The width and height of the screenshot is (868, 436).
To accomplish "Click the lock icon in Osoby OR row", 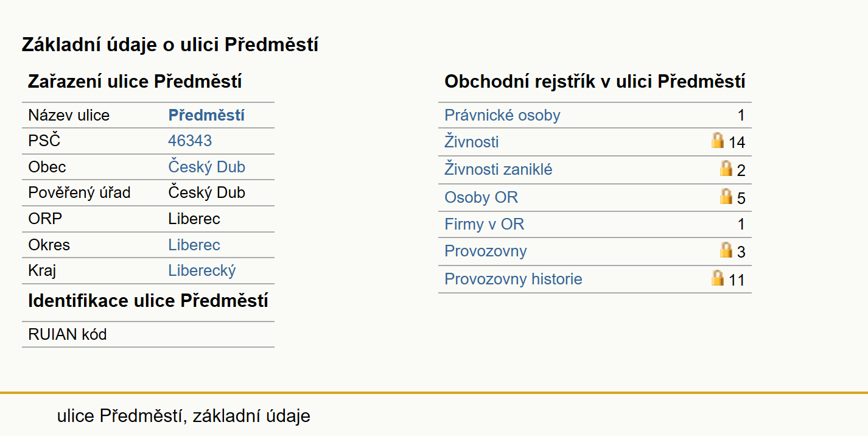I will click(726, 196).
